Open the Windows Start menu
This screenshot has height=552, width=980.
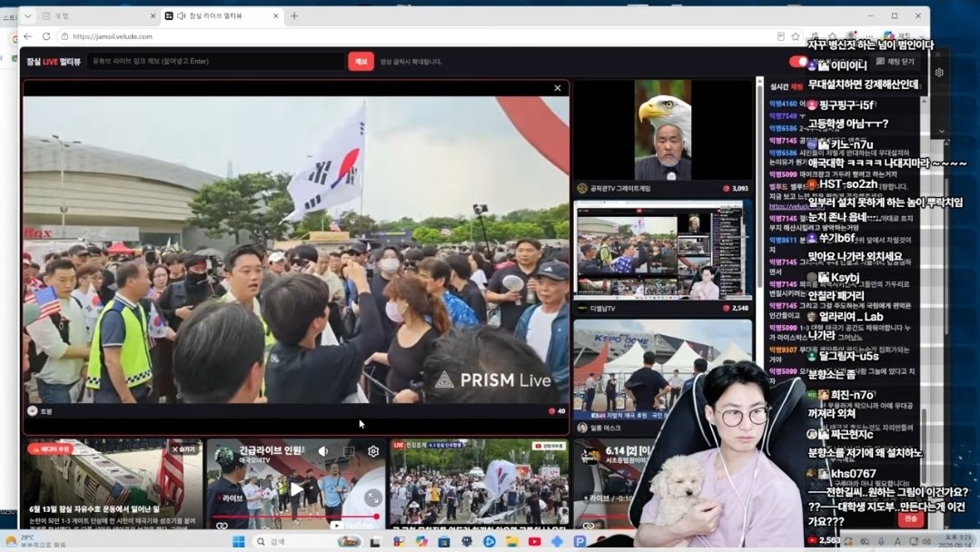click(239, 541)
